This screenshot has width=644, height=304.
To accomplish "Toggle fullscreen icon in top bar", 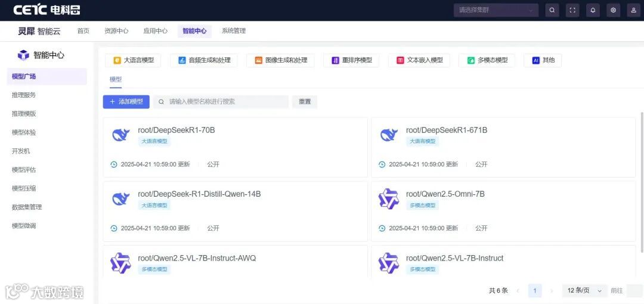I will coord(572,10).
